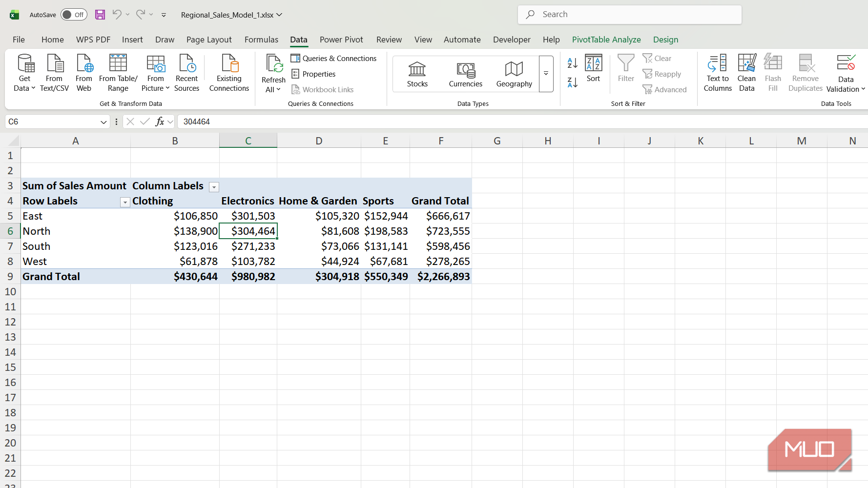Expand the Data Types gallery

(546, 74)
